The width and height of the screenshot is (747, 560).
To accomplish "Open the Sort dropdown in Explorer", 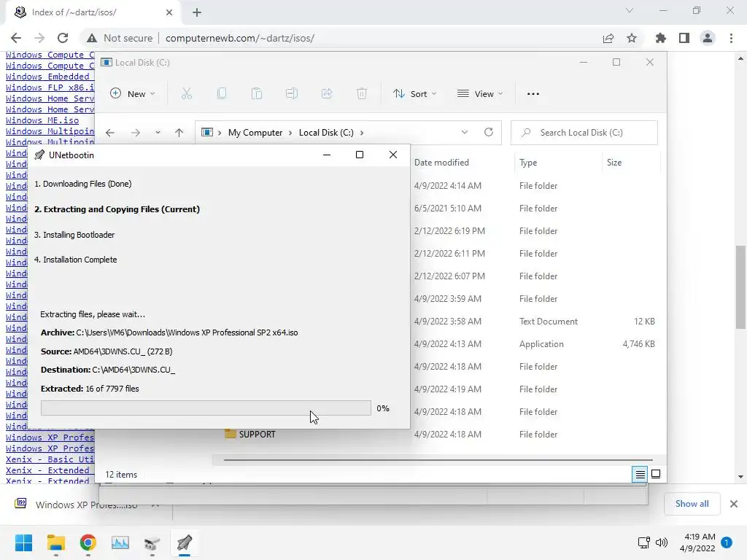I will pyautogui.click(x=414, y=94).
